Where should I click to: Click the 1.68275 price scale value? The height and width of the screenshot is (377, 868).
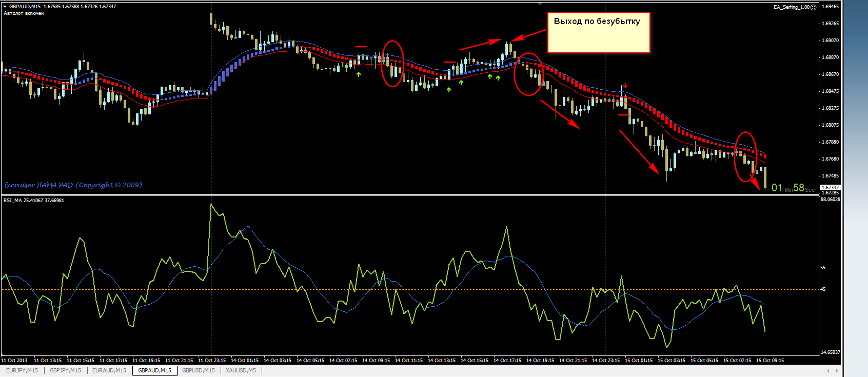(831, 108)
